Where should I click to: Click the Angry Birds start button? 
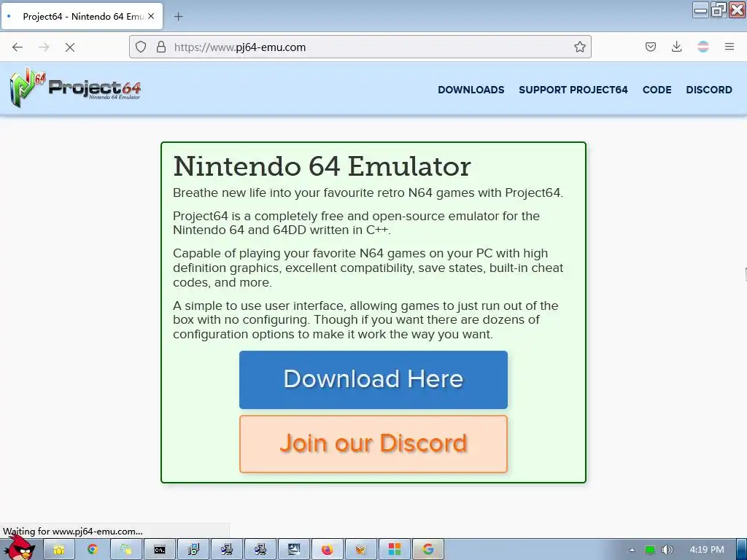[19, 548]
